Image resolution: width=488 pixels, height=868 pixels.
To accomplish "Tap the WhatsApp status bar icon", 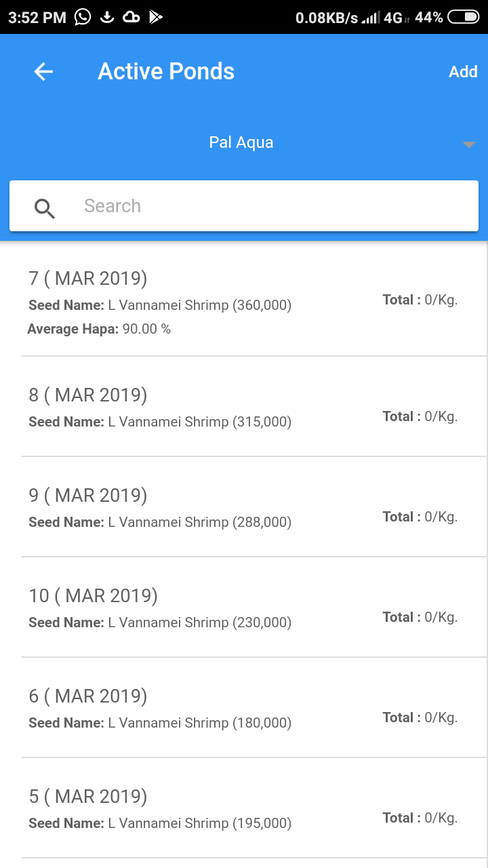I will click(83, 17).
